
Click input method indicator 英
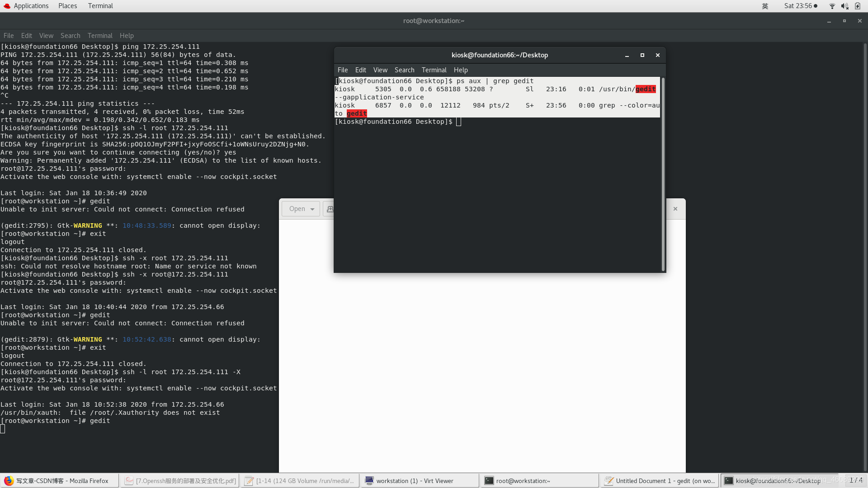(x=765, y=6)
